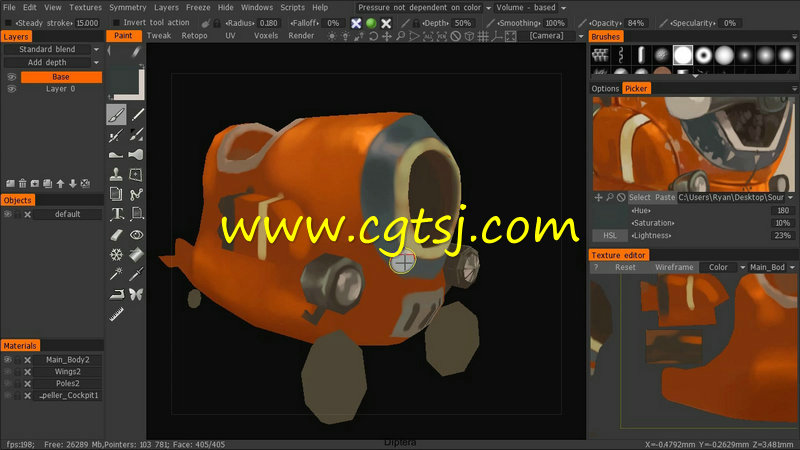800x450 pixels.
Task: Toggle visibility of Poles2 material
Action: coord(8,384)
